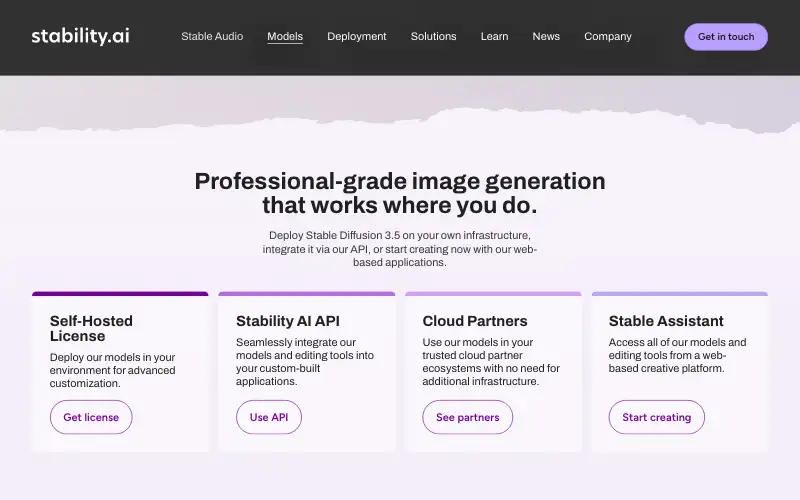This screenshot has width=800, height=500.
Task: Click the Get license button
Action: tap(91, 417)
